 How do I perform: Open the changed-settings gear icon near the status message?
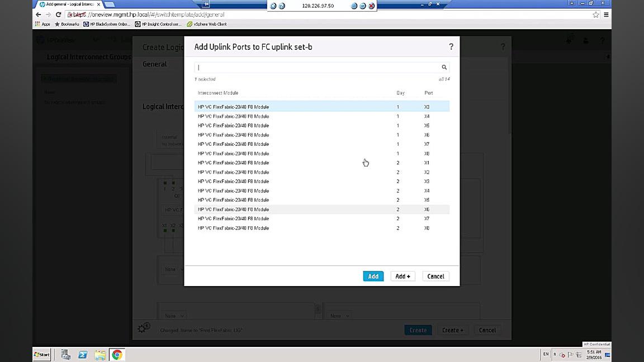click(143, 328)
